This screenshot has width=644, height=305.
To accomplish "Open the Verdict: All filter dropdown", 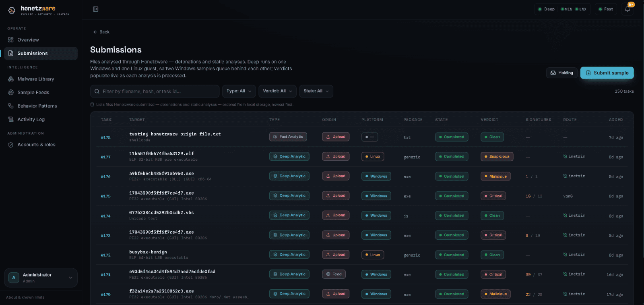I will click(x=277, y=91).
